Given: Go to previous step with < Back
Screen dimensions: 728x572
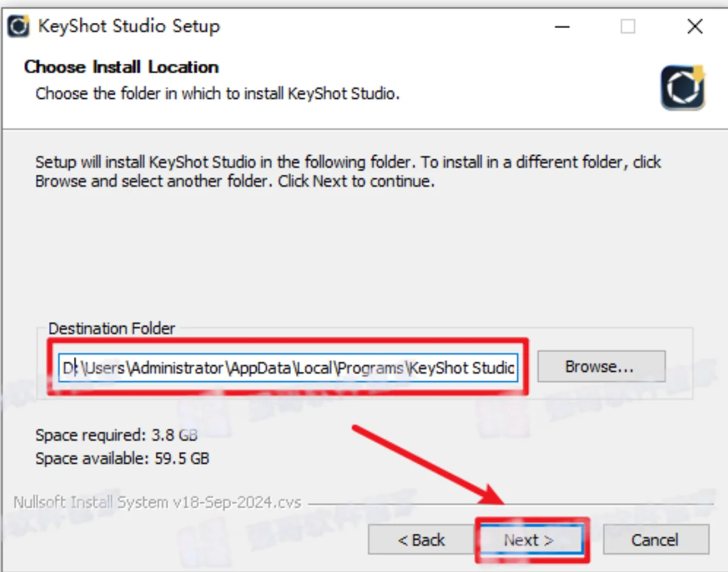Looking at the screenshot, I should 421,539.
